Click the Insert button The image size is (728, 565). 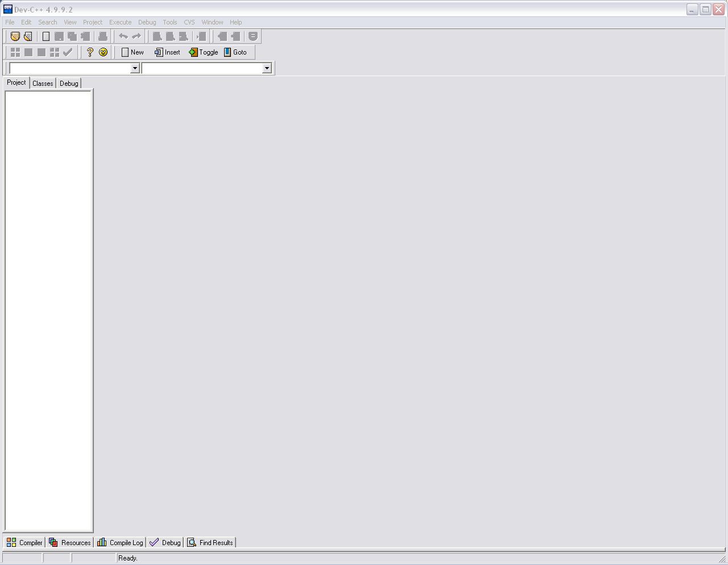click(x=167, y=52)
